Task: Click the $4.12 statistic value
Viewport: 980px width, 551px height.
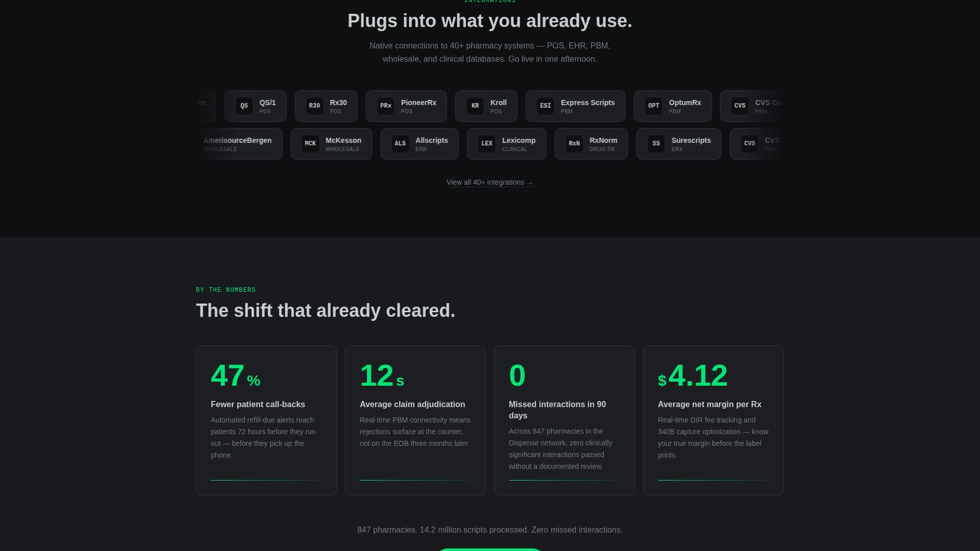Action: click(x=693, y=376)
